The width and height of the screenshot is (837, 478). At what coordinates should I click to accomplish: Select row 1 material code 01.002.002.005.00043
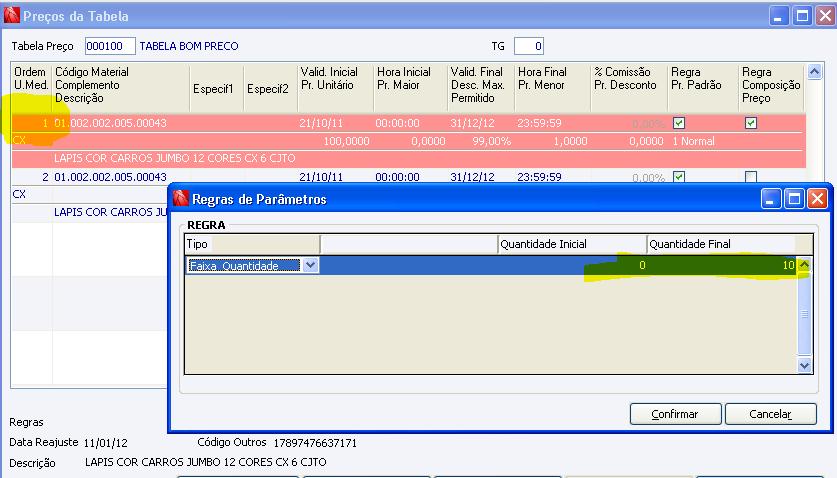tap(110, 123)
